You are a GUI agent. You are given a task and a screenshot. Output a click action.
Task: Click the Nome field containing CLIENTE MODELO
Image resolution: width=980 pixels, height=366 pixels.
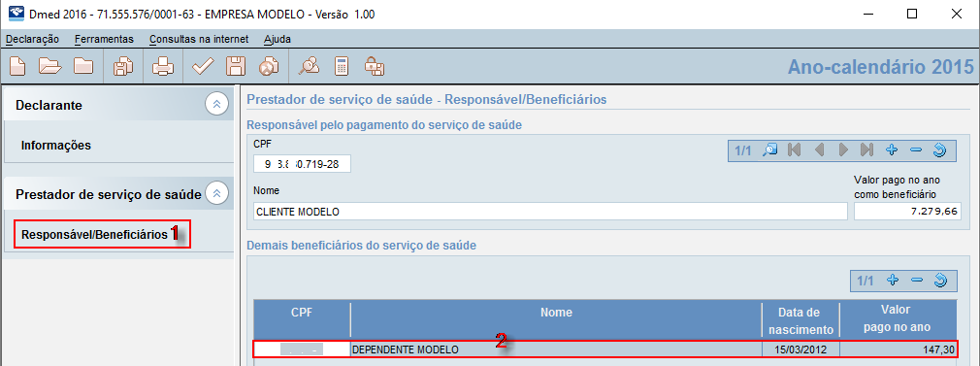[550, 212]
